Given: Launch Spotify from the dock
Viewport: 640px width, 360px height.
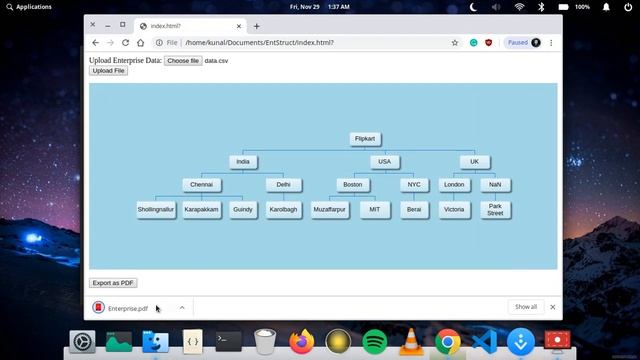Looking at the screenshot, I should (375, 342).
